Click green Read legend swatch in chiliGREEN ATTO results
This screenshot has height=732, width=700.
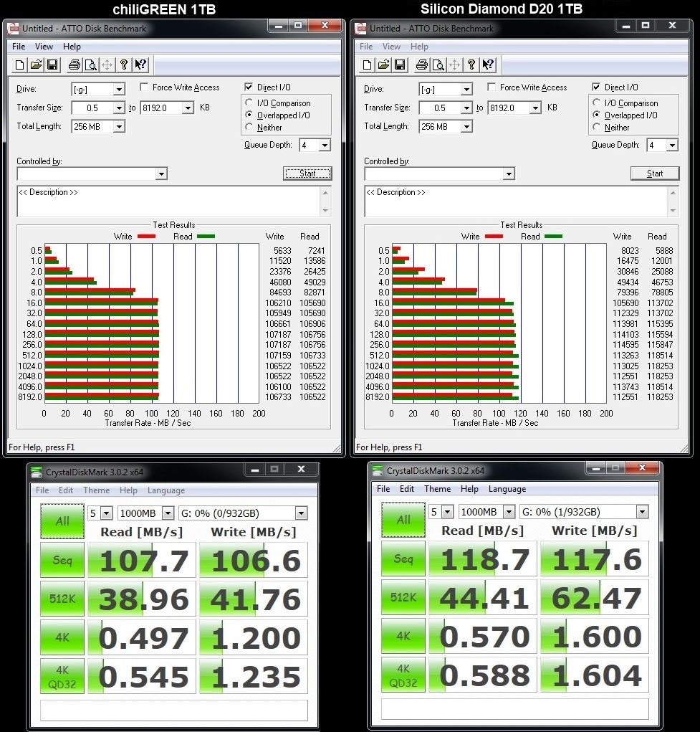pos(206,236)
